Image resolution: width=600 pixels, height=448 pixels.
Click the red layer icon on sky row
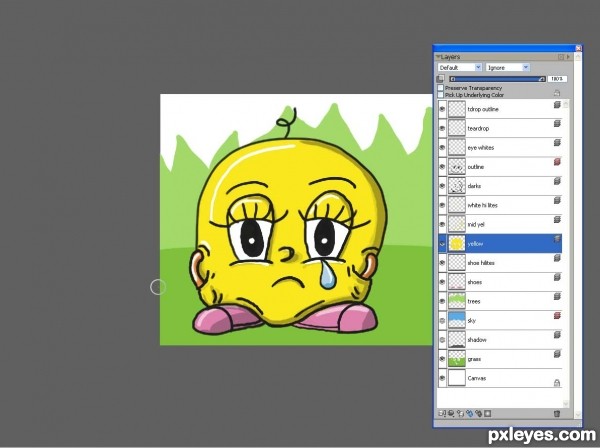point(557,316)
